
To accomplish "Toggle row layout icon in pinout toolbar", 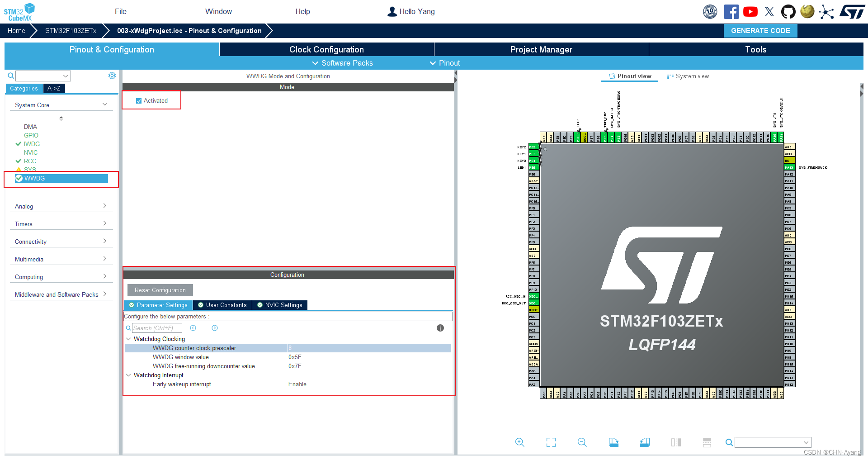I will [707, 442].
